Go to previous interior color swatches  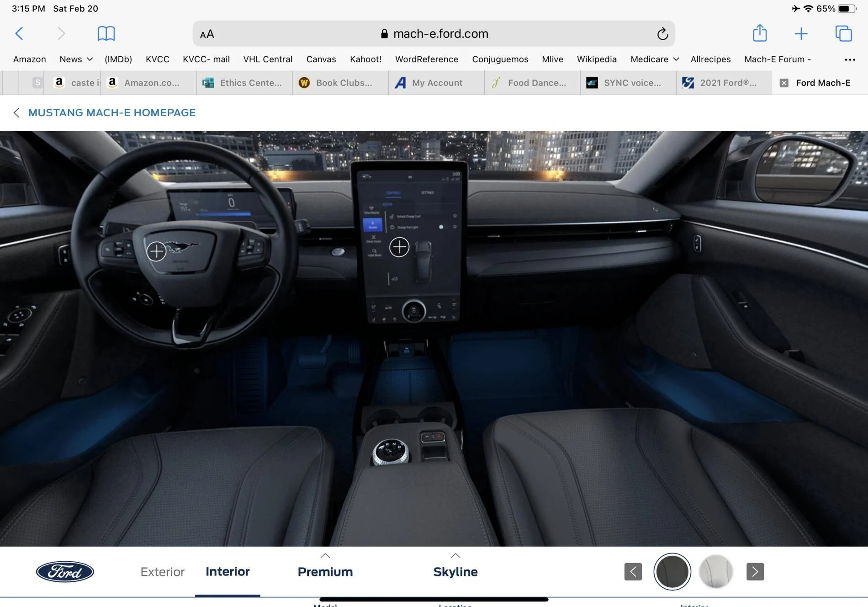[x=633, y=571]
